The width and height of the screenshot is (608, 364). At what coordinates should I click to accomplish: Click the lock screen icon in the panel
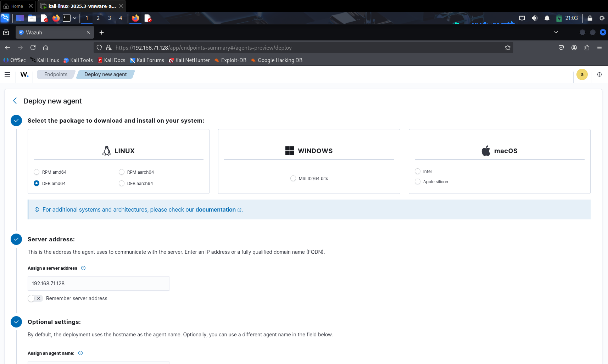pyautogui.click(x=590, y=18)
